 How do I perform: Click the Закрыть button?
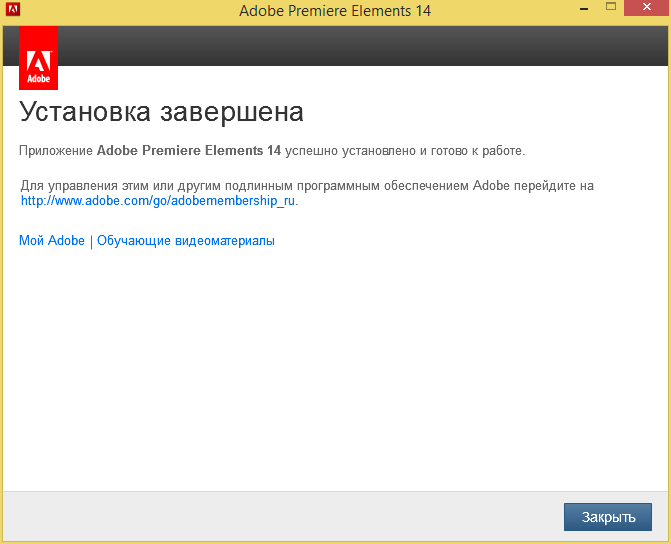[608, 517]
